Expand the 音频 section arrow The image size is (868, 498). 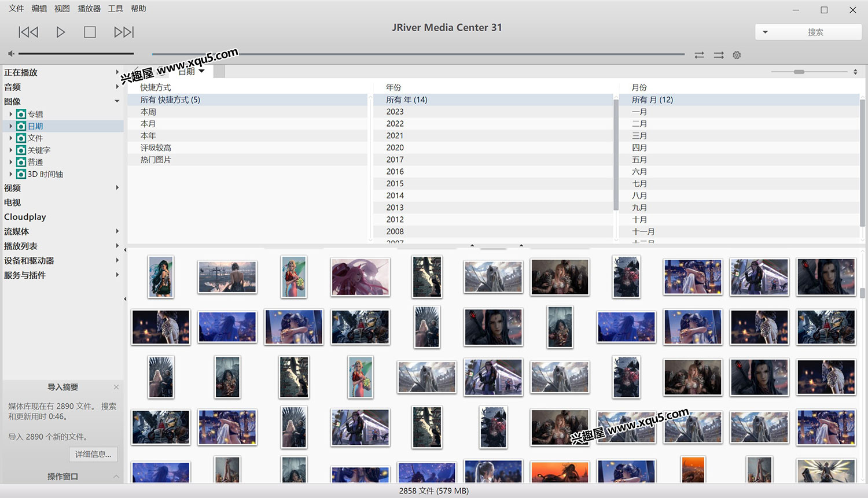(x=117, y=87)
